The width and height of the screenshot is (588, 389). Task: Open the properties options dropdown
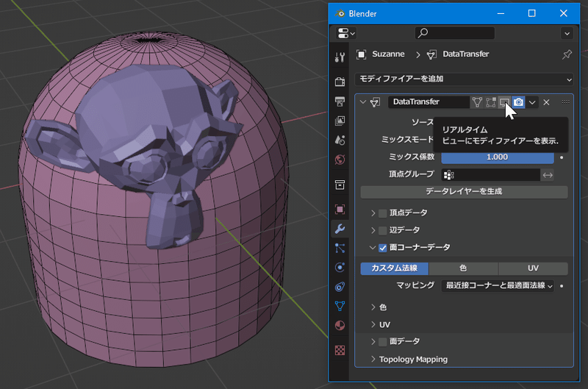(567, 33)
